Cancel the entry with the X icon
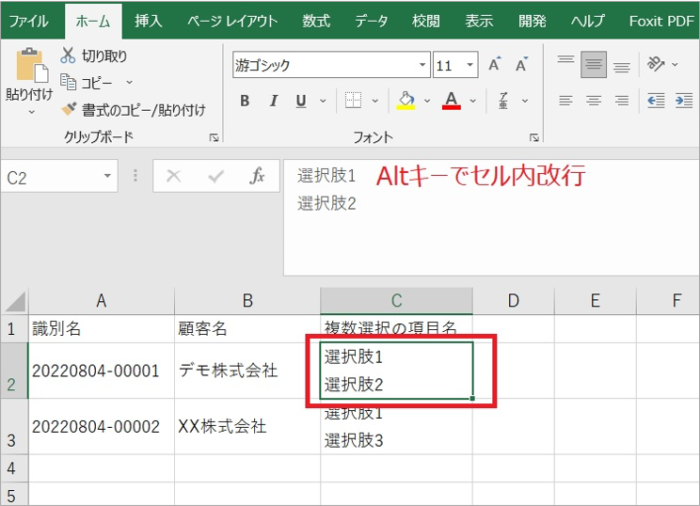700x506 pixels. click(173, 176)
